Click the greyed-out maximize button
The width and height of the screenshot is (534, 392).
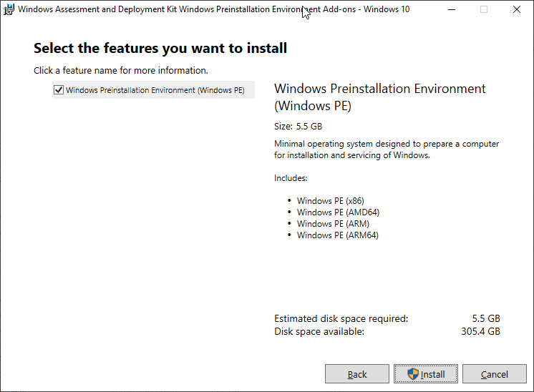[x=484, y=10]
